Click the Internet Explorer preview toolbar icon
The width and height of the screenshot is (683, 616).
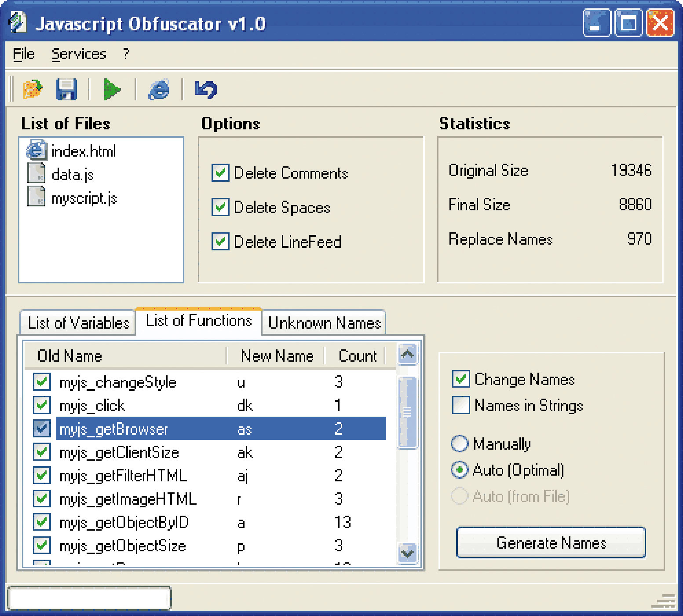tap(158, 89)
